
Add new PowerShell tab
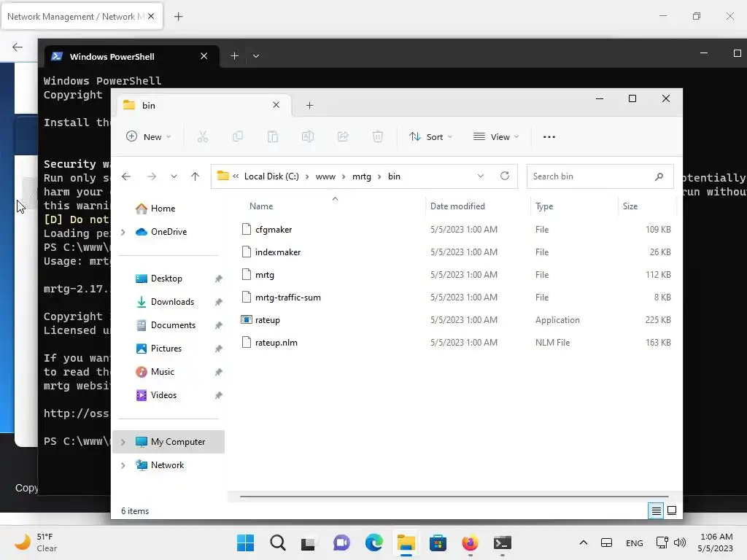coord(234,56)
